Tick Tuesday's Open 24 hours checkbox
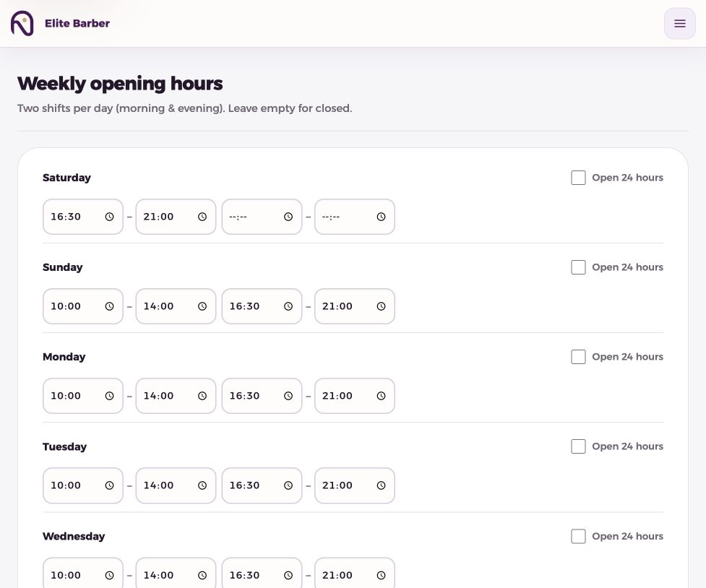706x588 pixels. coord(578,446)
